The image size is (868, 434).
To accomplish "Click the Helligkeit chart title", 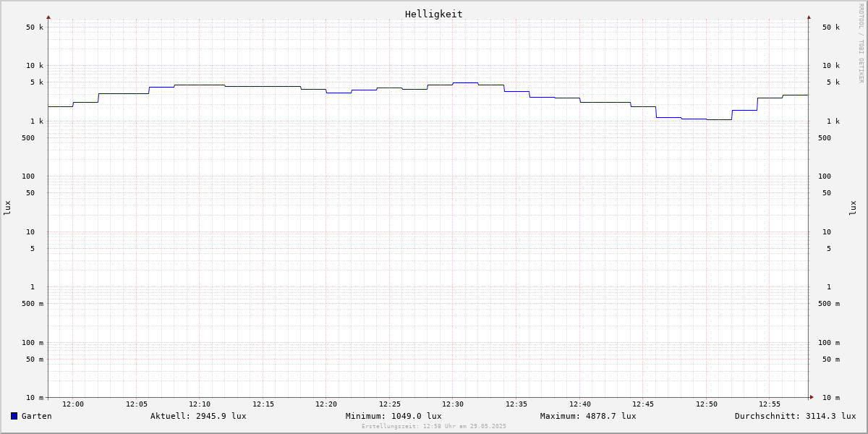I will (x=434, y=14).
